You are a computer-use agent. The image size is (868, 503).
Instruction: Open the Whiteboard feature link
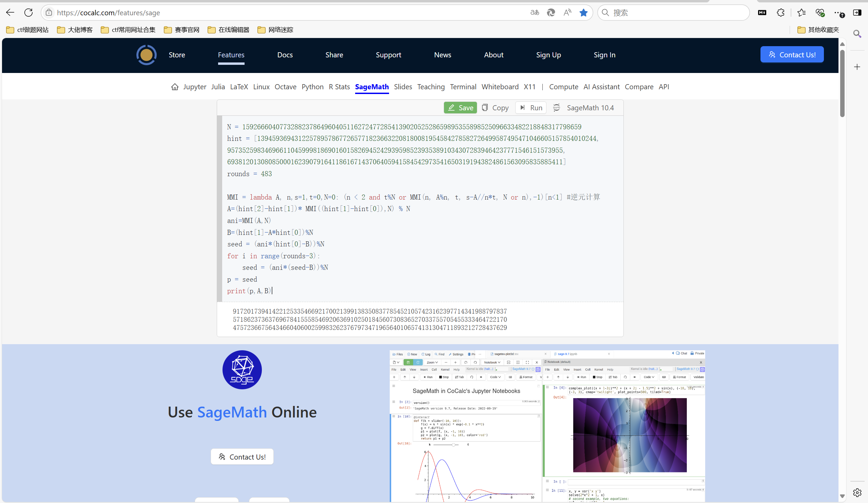[x=500, y=87]
